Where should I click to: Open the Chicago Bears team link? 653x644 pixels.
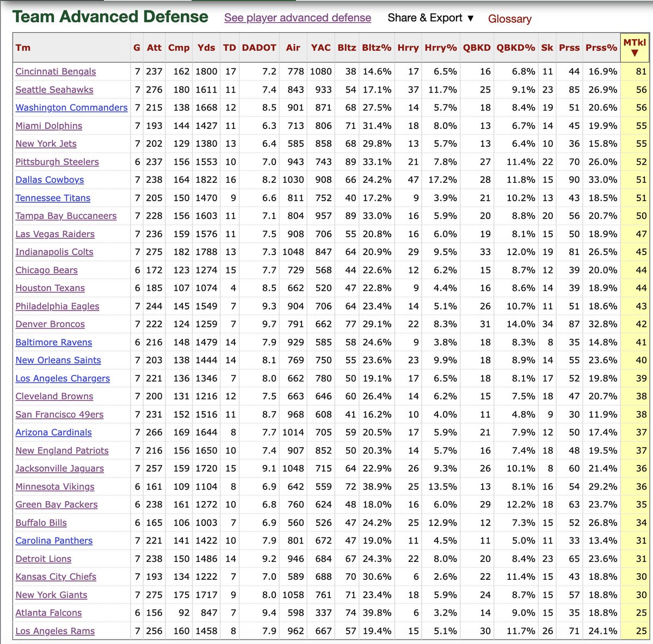(46, 270)
